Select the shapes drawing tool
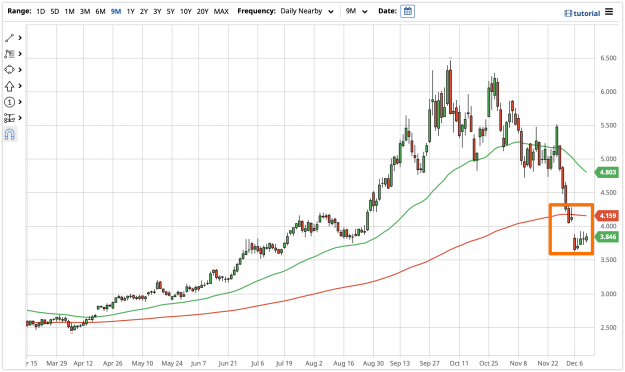 [9, 70]
